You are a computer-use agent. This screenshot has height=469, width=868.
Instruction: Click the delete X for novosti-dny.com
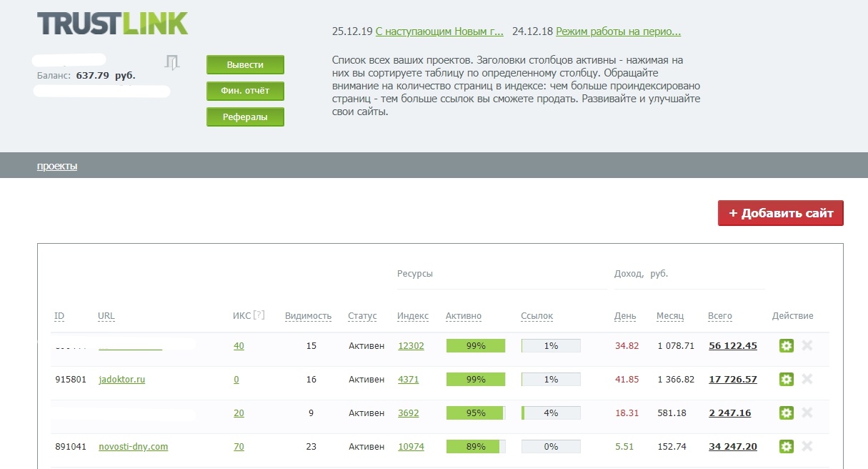(x=807, y=447)
